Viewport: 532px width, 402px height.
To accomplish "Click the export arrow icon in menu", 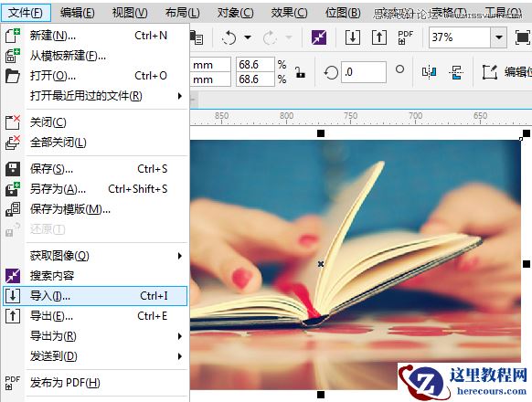I will point(13,316).
